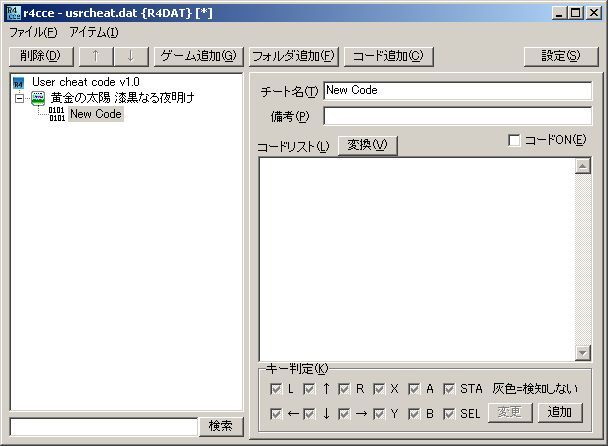Toggle the STA key checkbox
This screenshot has width=608, height=446.
(449, 389)
